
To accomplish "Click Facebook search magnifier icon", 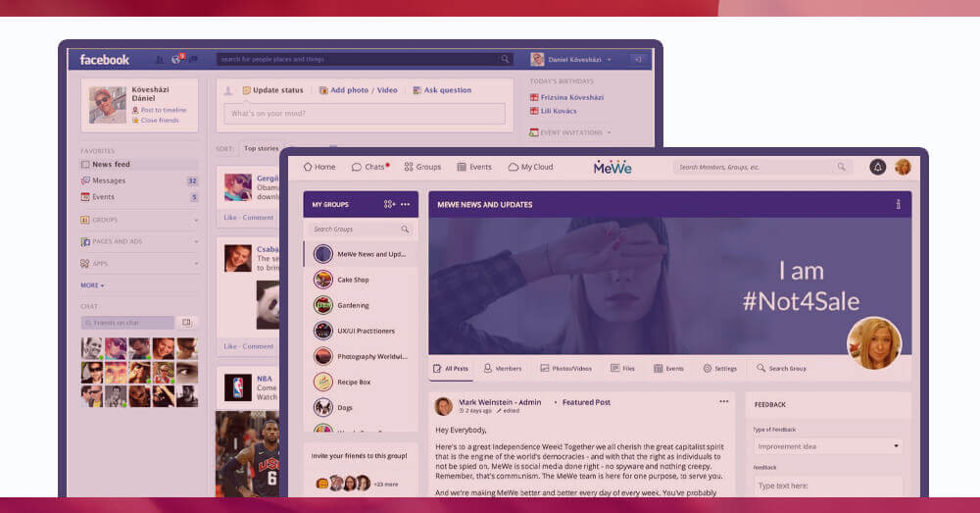I will pyautogui.click(x=505, y=59).
